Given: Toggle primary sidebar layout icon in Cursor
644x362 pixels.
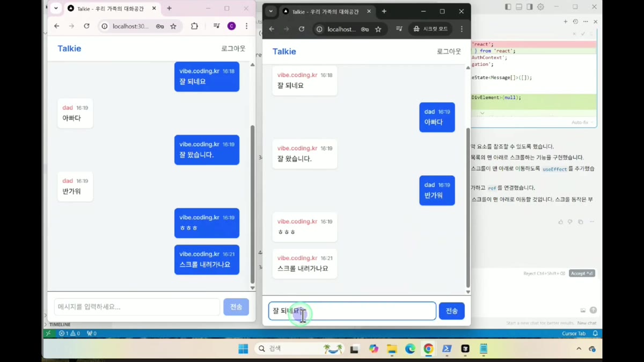Looking at the screenshot, I should click(508, 7).
